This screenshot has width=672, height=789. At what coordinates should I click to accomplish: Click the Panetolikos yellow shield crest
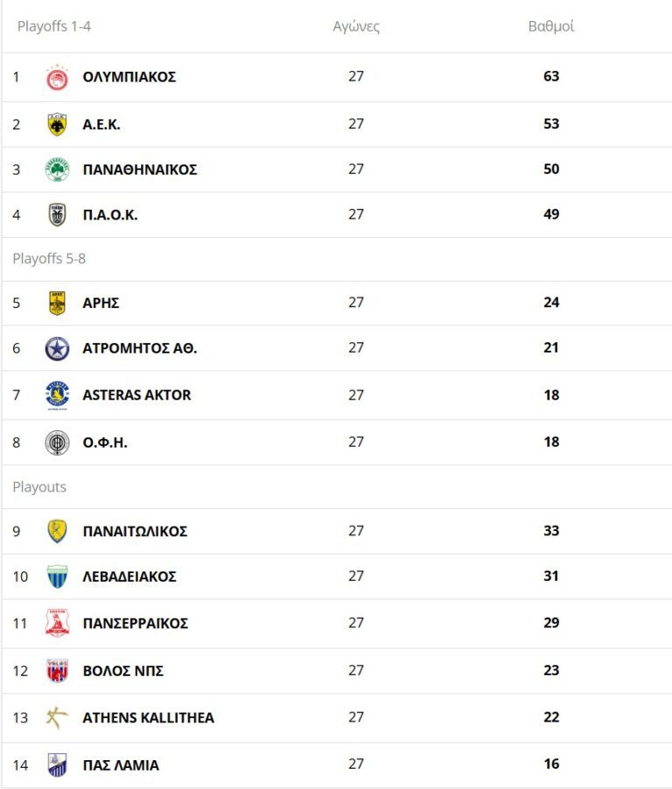click(57, 531)
